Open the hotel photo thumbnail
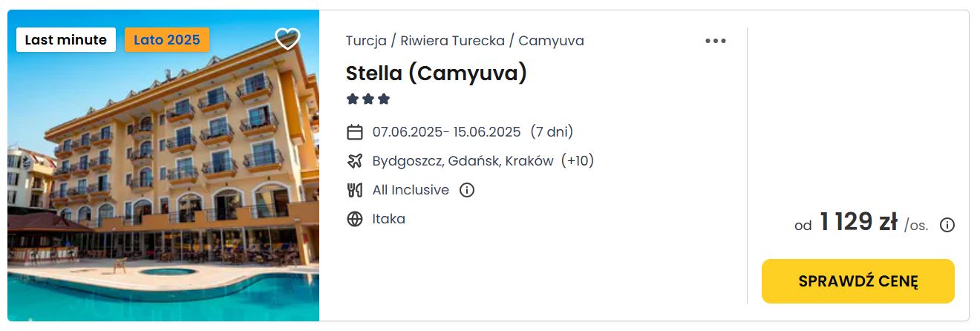The image size is (980, 331). (x=163, y=165)
